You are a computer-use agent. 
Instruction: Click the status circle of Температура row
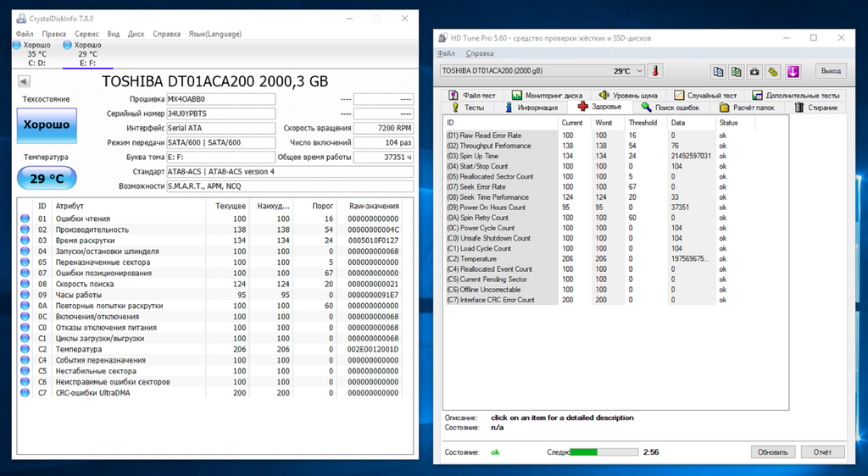pyautogui.click(x=25, y=349)
